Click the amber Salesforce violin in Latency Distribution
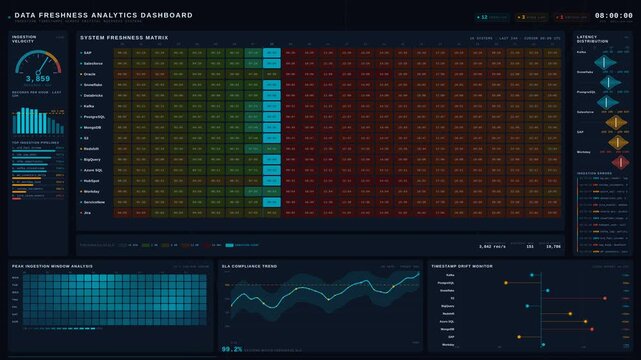Screen dimensions: 641x360 616,123
